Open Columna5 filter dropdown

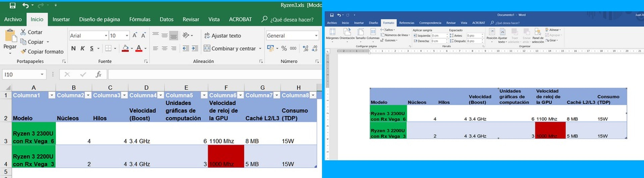point(204,95)
